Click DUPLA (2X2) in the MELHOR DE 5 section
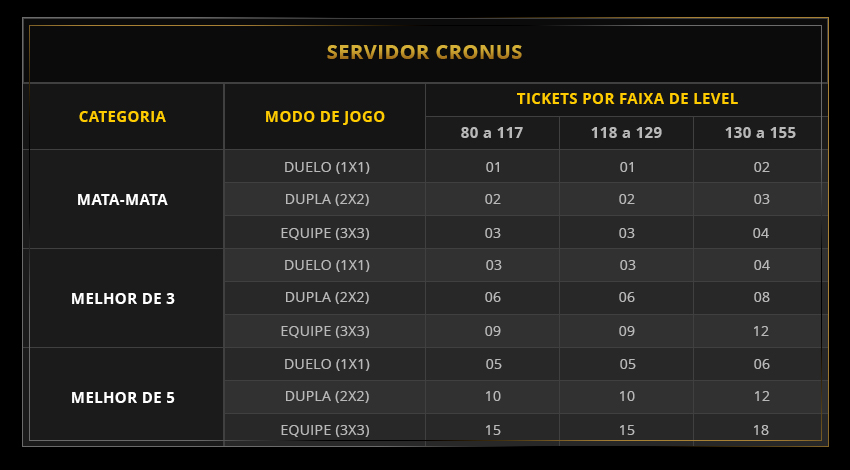Viewport: 850px width, 470px height. [326, 396]
